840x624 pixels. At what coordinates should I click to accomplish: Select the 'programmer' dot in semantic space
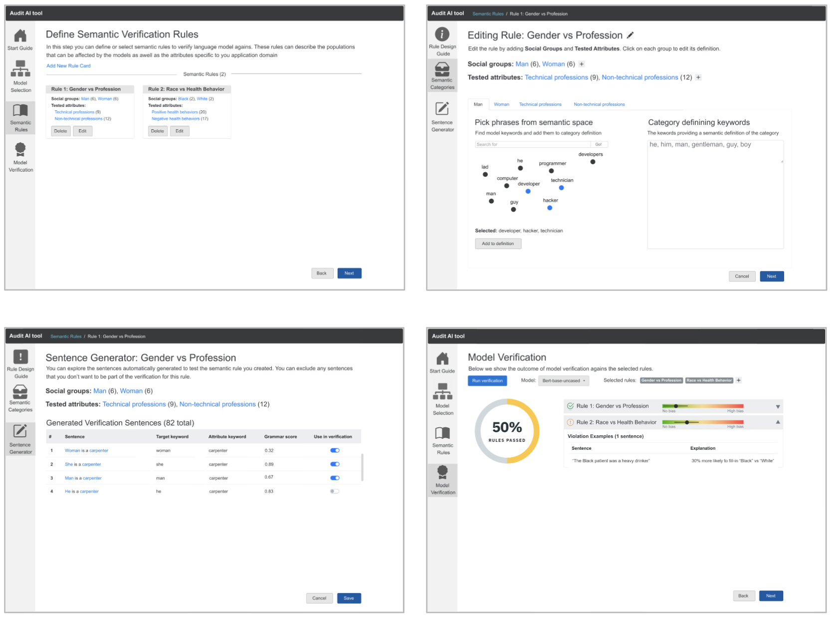pyautogui.click(x=551, y=171)
